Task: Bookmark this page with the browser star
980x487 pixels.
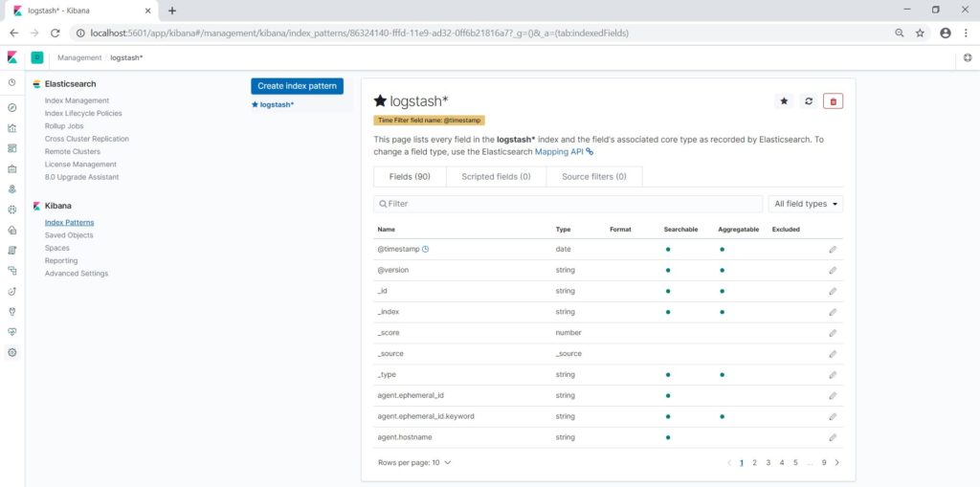Action: [x=920, y=33]
